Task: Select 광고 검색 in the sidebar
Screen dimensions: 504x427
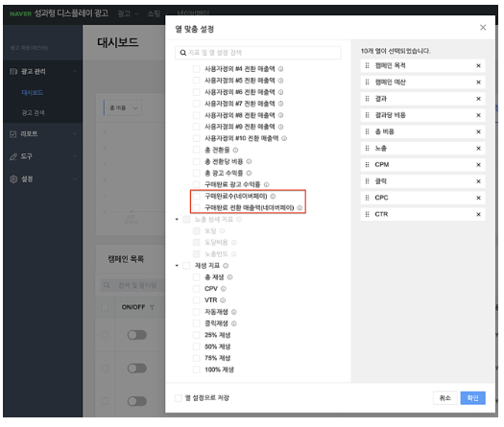Action: click(33, 114)
